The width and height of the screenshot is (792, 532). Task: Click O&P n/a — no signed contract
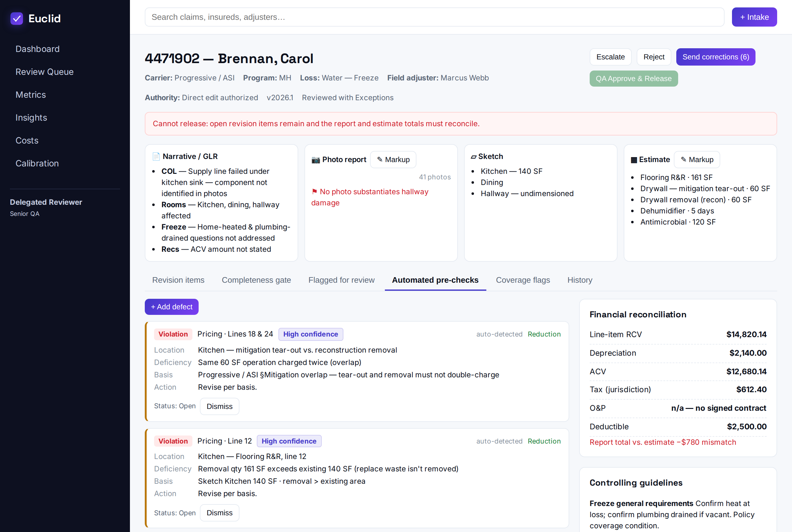pyautogui.click(x=718, y=408)
